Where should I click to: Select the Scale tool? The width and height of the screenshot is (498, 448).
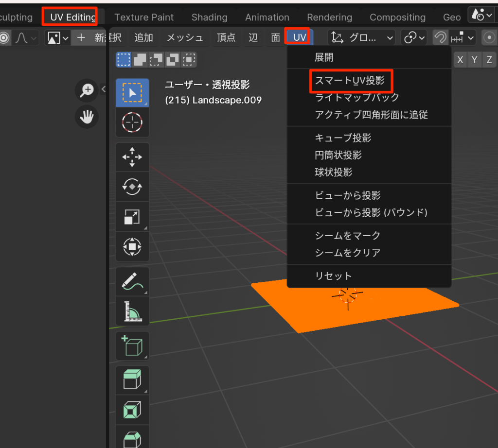(132, 217)
